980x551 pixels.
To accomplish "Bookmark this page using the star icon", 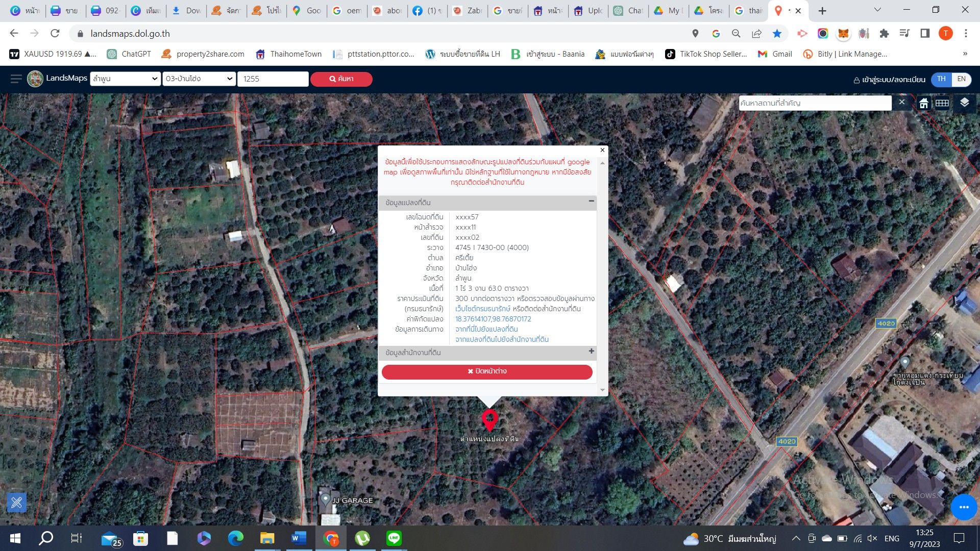I will tap(777, 34).
